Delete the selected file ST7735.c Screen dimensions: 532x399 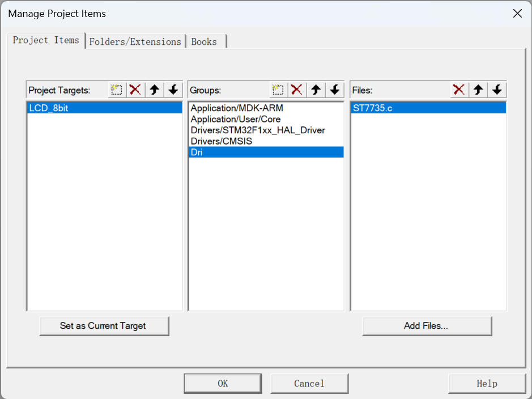[x=459, y=90]
